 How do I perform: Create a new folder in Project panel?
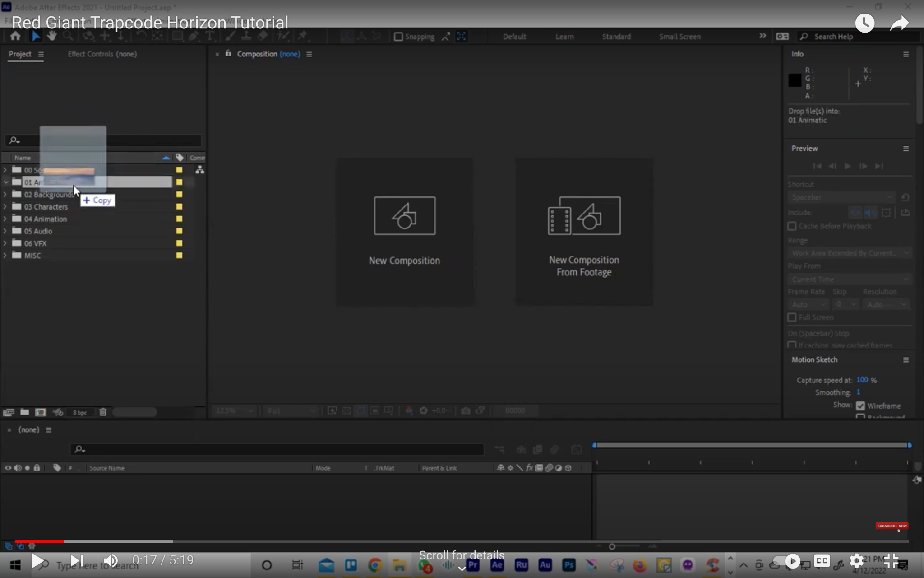point(25,412)
